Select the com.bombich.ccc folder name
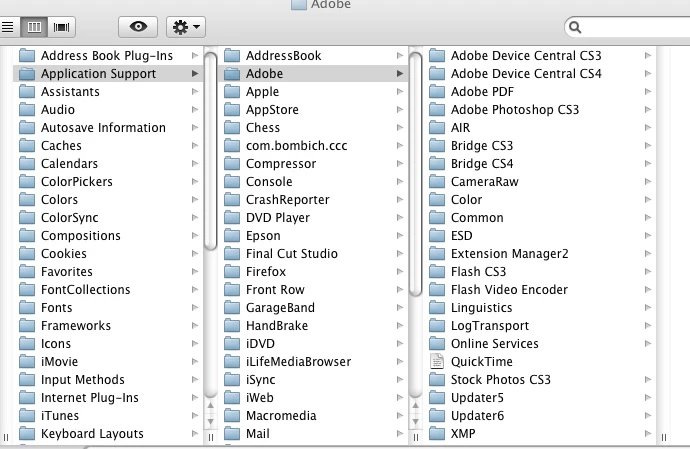The height and width of the screenshot is (449, 690). tap(297, 146)
